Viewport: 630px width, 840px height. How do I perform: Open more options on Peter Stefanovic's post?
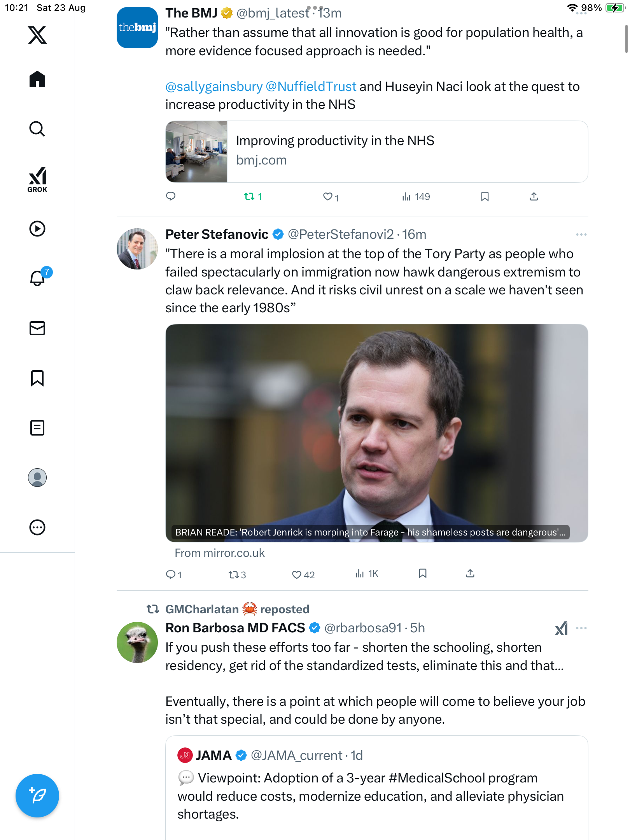(x=581, y=234)
